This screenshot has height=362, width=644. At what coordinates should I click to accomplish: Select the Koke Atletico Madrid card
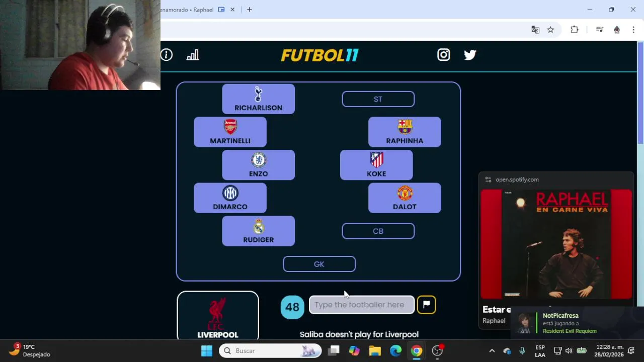click(376, 165)
